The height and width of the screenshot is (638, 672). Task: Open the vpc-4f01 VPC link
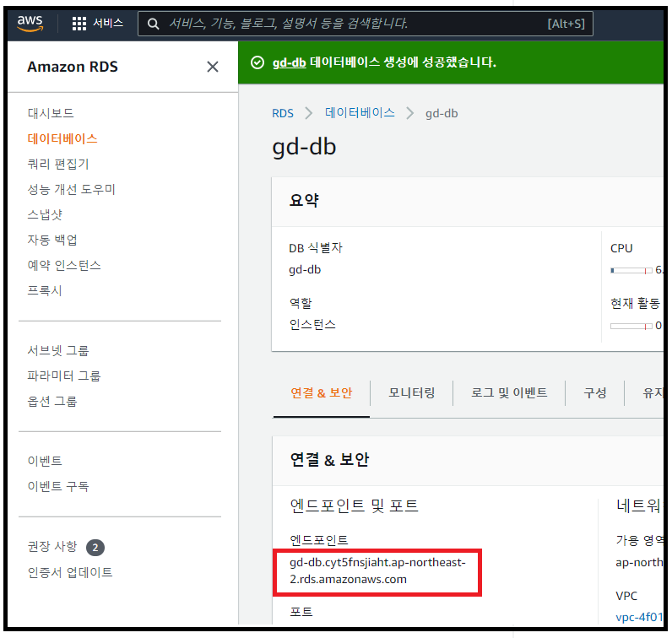[639, 617]
